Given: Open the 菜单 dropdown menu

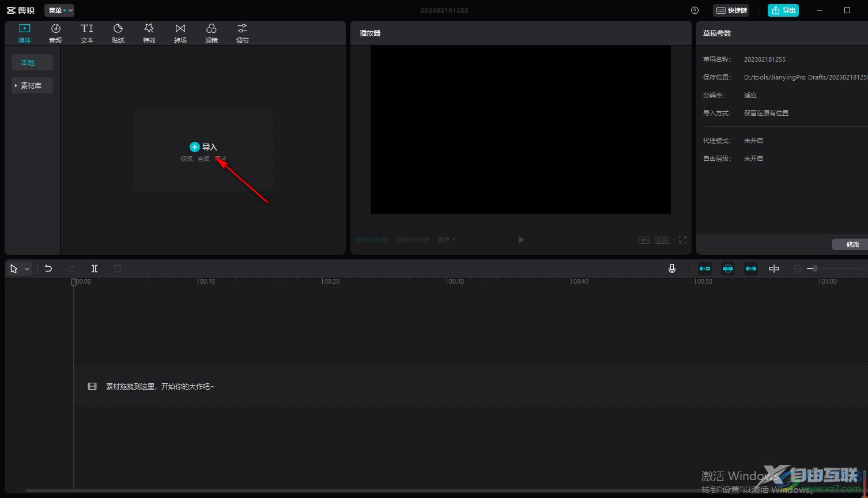Looking at the screenshot, I should (x=59, y=10).
